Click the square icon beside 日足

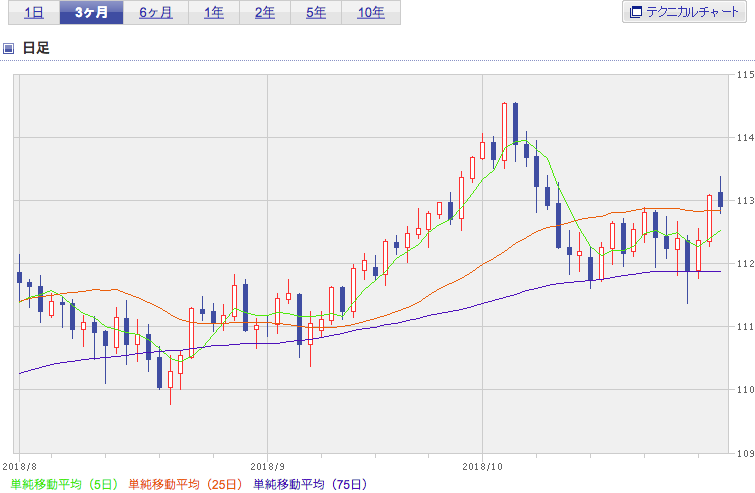[x=8, y=48]
